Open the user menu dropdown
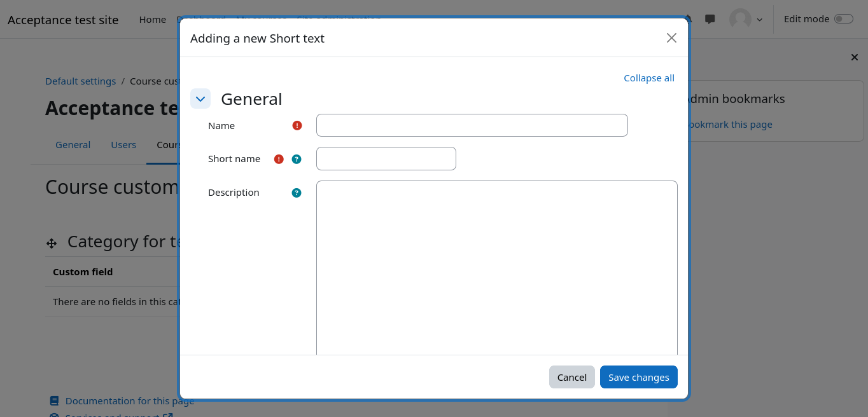868x417 pixels. (746, 19)
